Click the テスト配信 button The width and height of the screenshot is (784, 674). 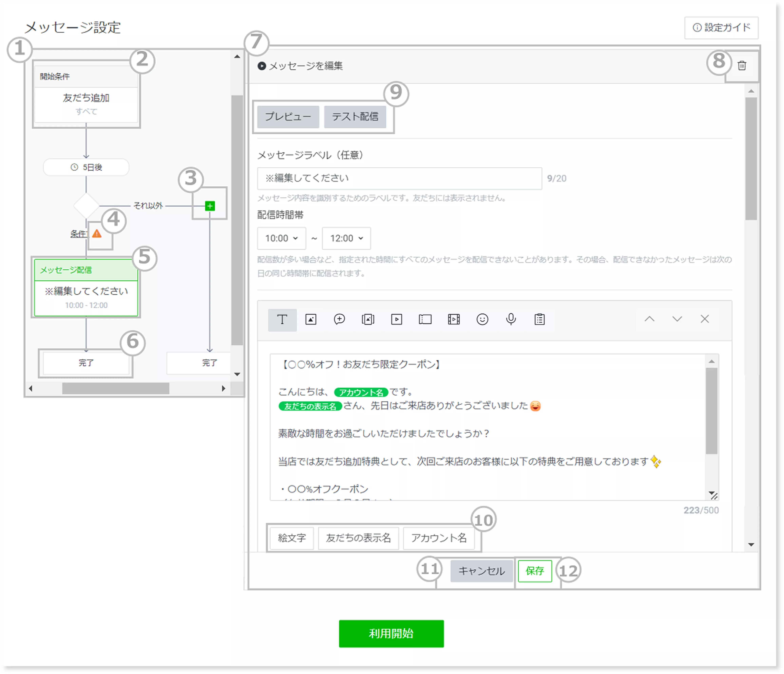(x=355, y=117)
